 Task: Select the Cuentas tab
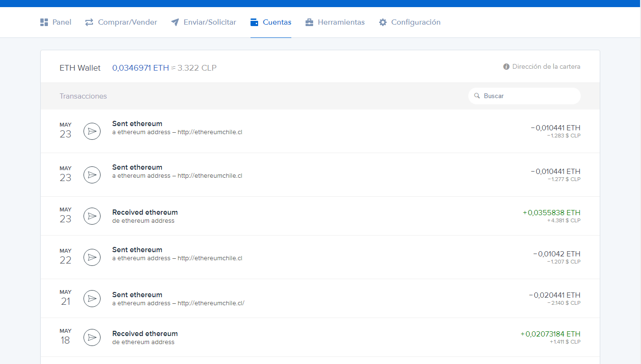pos(271,22)
